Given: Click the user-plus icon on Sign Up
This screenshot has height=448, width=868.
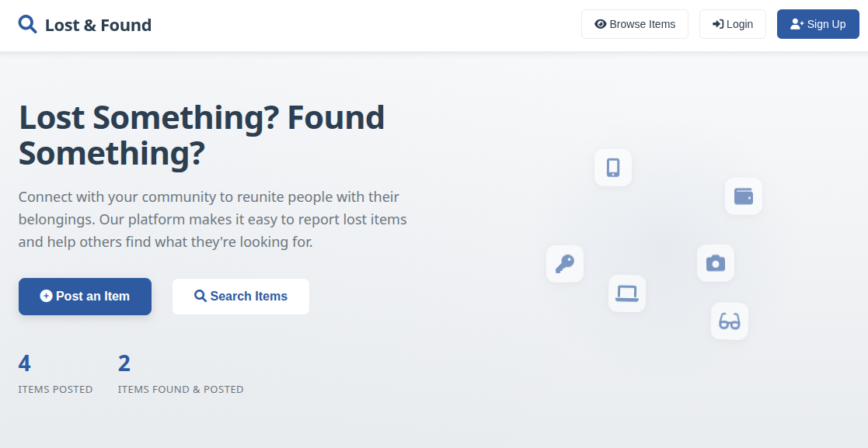Looking at the screenshot, I should click(x=797, y=24).
